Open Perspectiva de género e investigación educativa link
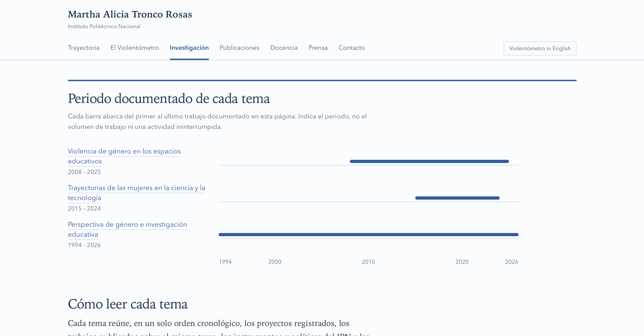Viewport: 644px width, 336px height. tap(127, 229)
